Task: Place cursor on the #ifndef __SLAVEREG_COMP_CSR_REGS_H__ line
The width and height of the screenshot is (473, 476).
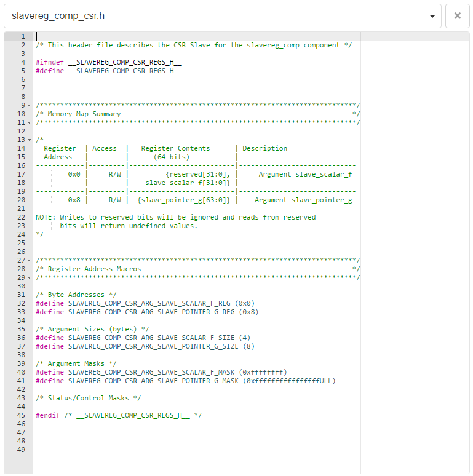Action: 108,62
